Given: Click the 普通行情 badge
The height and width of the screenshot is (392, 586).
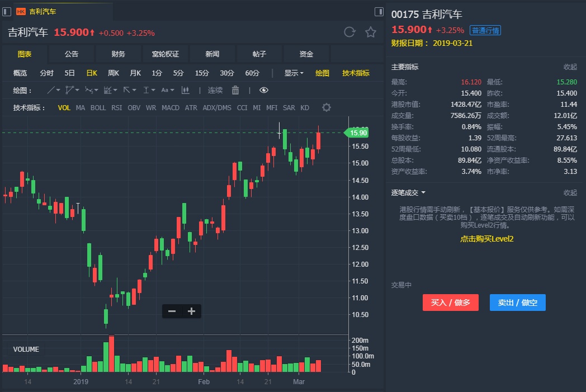Looking at the screenshot, I should click(x=485, y=30).
